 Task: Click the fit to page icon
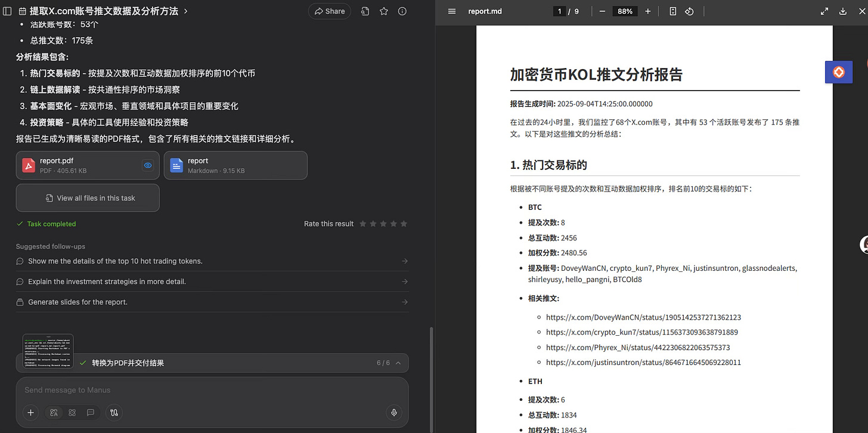pyautogui.click(x=672, y=11)
